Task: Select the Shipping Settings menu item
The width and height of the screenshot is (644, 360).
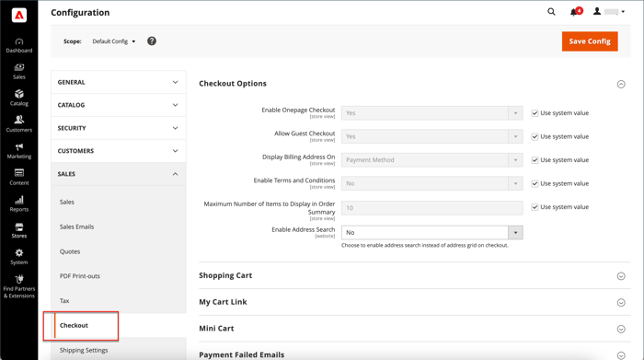Action: coord(84,350)
